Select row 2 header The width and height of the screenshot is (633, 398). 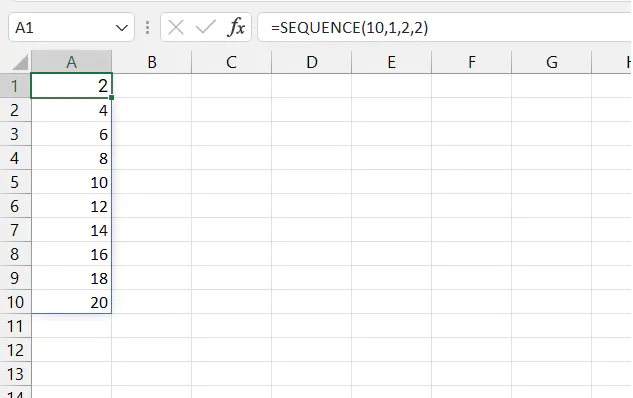pyautogui.click(x=15, y=110)
